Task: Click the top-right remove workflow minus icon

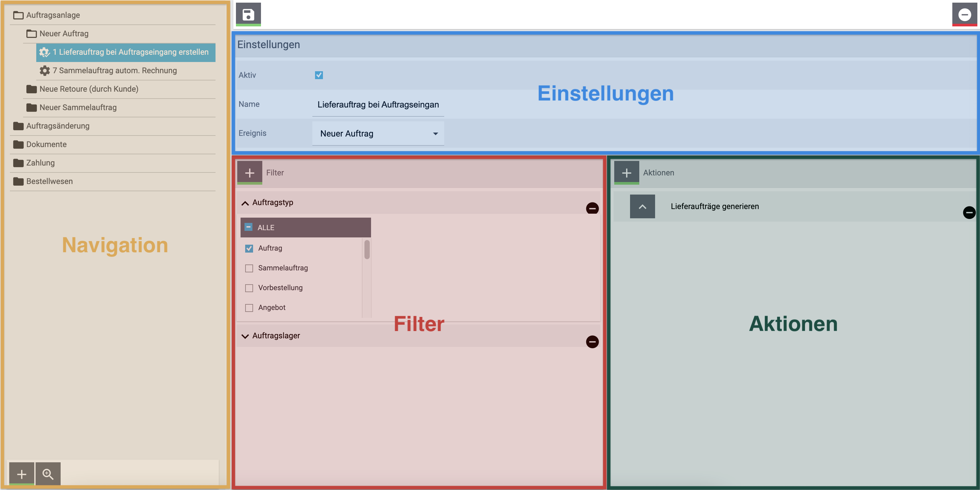Action: click(965, 15)
